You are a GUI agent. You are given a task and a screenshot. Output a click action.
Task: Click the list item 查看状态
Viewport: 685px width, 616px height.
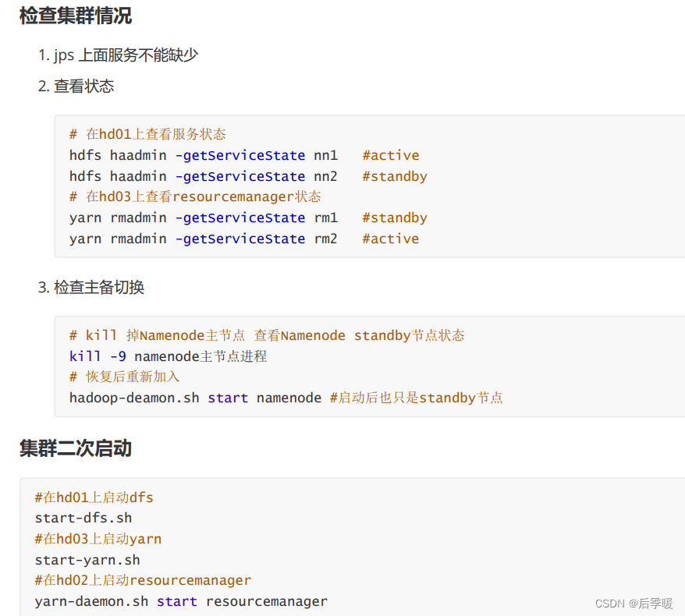click(83, 86)
